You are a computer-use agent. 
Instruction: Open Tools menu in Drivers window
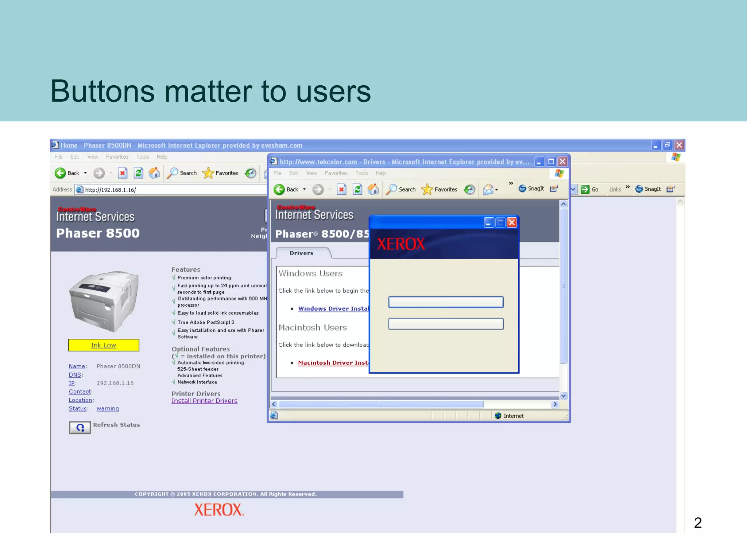361,173
